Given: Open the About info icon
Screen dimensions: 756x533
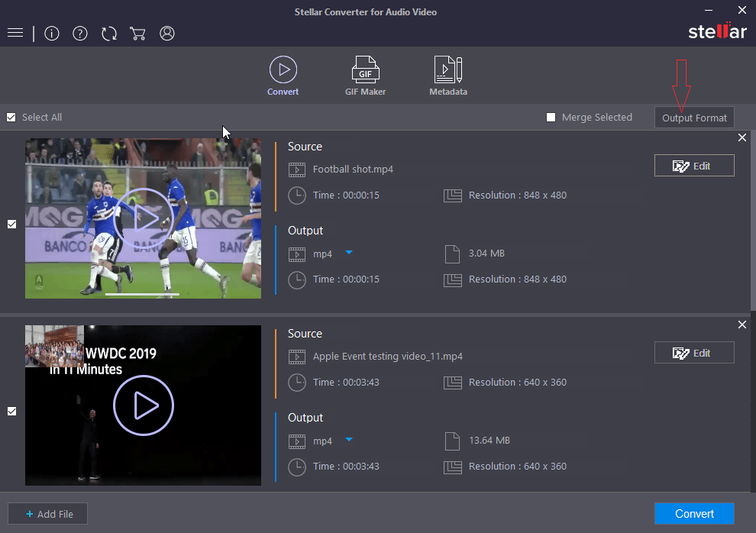Looking at the screenshot, I should click(52, 34).
